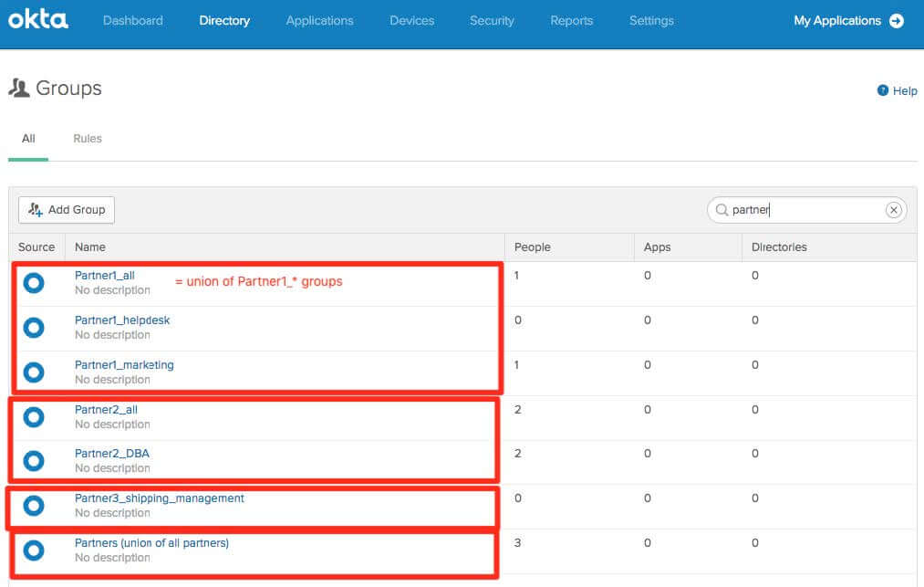Image resolution: width=924 pixels, height=587 pixels.
Task: Click the Help question mark icon
Action: [x=883, y=90]
